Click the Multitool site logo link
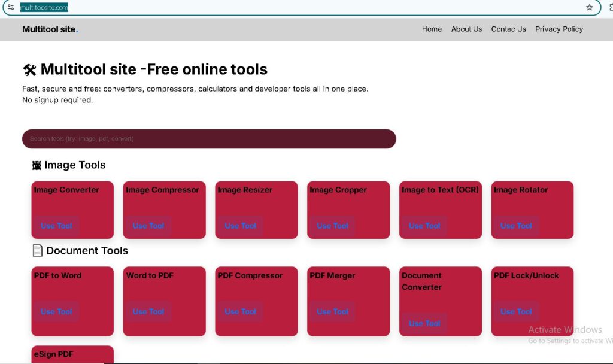Viewport: 613px width, 364px height. pos(50,29)
